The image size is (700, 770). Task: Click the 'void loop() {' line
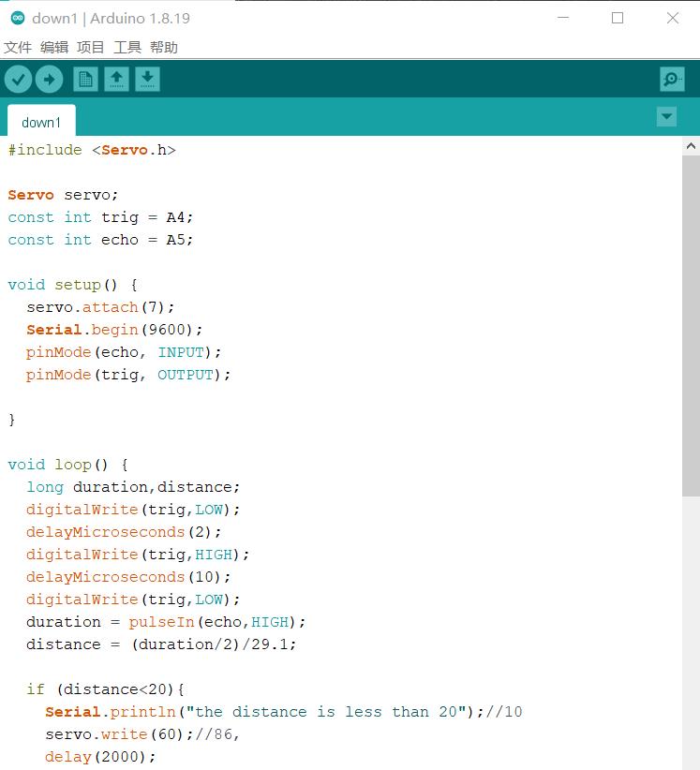point(67,465)
